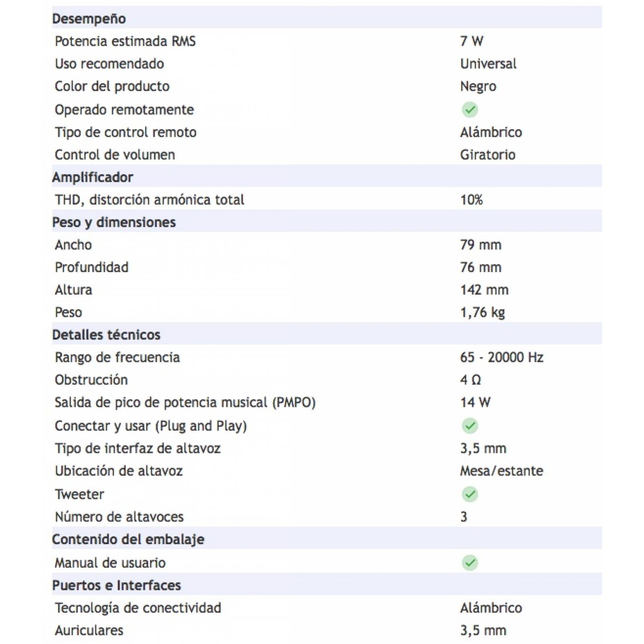Click the Tecnología de conectividad label
The image size is (644, 644).
(138, 608)
